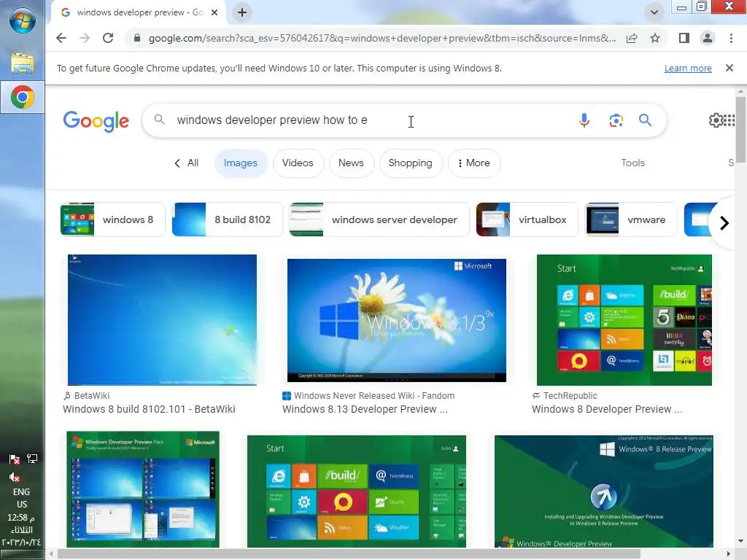
Task: Dismiss the Chrome update notification bar
Action: pyautogui.click(x=729, y=68)
